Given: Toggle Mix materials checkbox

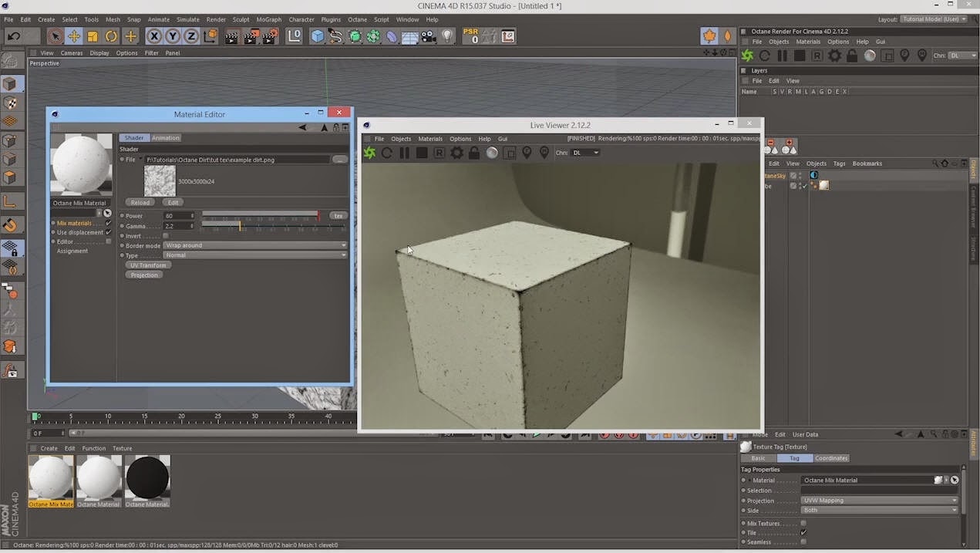Looking at the screenshot, I should (x=109, y=223).
